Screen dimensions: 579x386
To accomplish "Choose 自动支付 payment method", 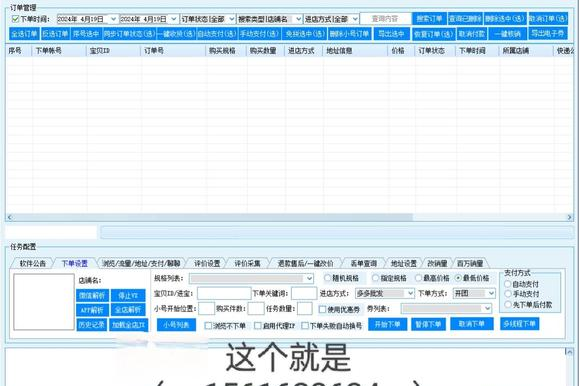I will click(x=508, y=284).
